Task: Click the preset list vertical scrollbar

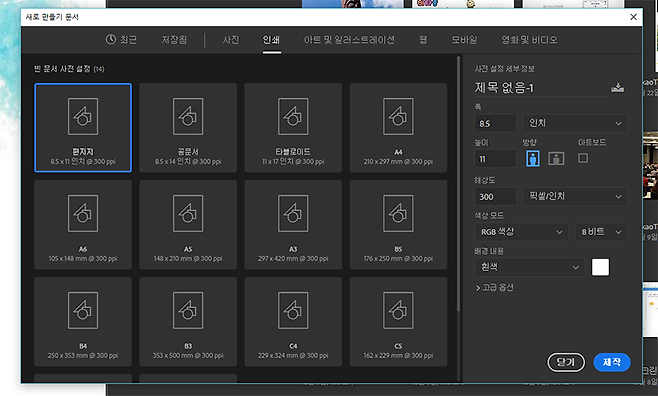Action: click(458, 184)
